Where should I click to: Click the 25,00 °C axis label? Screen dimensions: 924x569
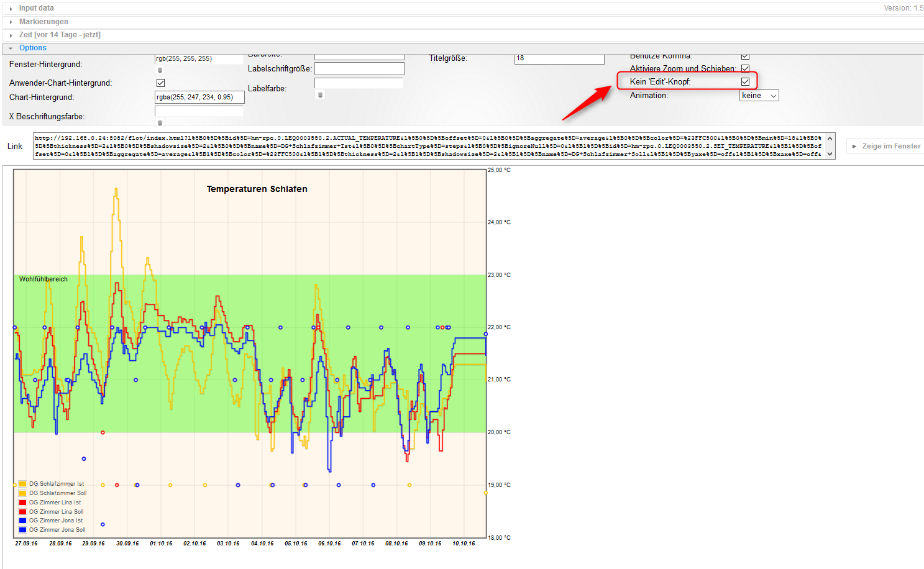(x=499, y=170)
